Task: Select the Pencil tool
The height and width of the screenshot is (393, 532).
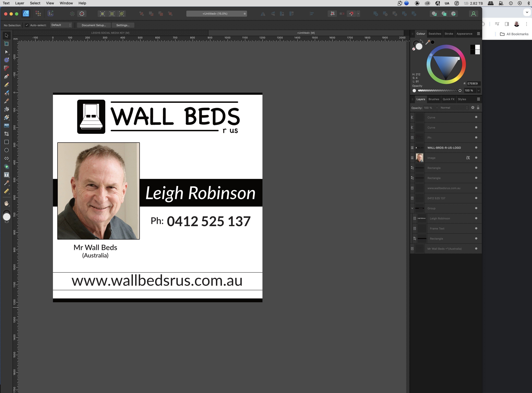Action: [6, 85]
